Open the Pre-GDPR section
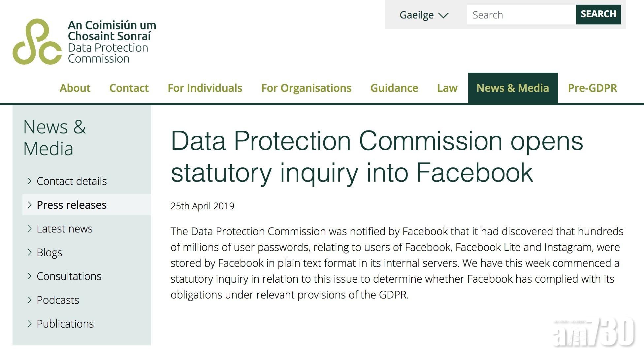Screen dimensions: 644x354 tap(592, 88)
